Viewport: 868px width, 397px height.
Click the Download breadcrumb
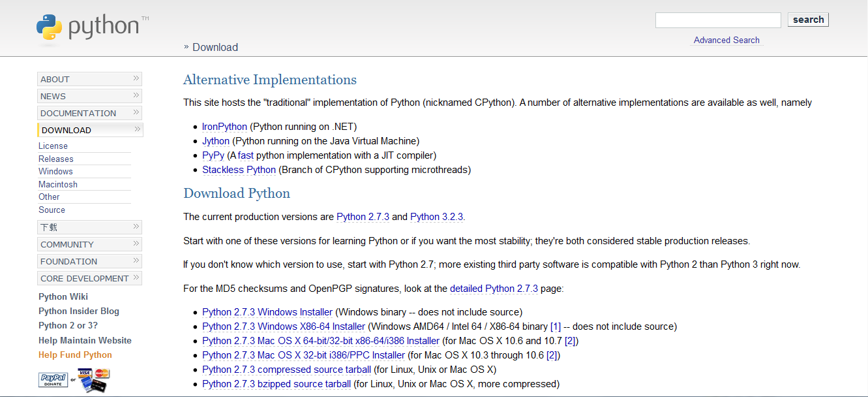click(215, 47)
